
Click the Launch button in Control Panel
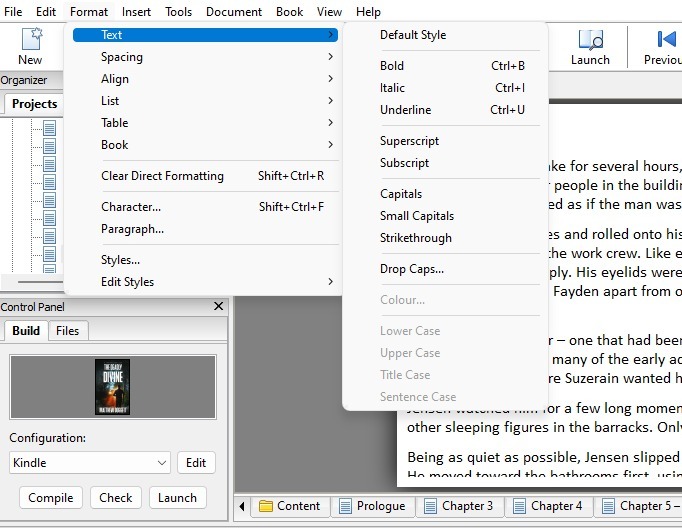coord(177,498)
